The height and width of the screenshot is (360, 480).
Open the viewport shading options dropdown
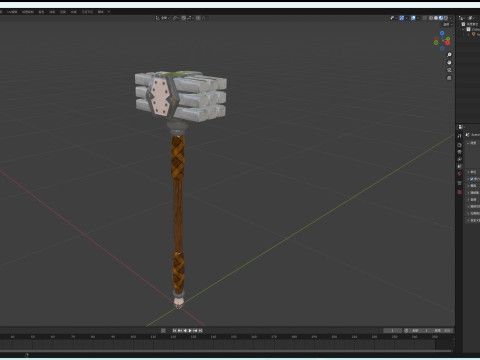tap(451, 18)
